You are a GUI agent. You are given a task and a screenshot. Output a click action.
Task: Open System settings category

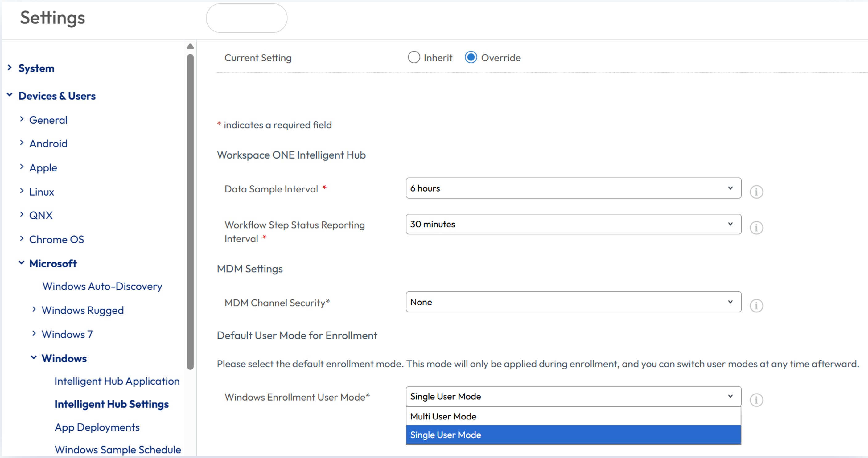(x=36, y=68)
